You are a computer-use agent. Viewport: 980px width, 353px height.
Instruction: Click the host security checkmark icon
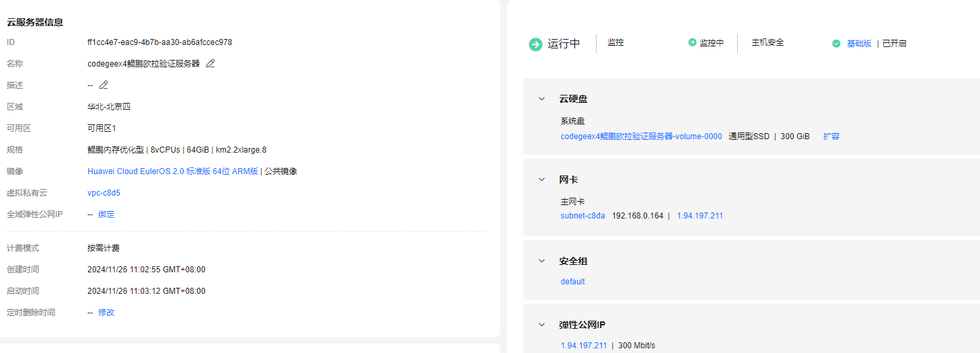tap(836, 44)
